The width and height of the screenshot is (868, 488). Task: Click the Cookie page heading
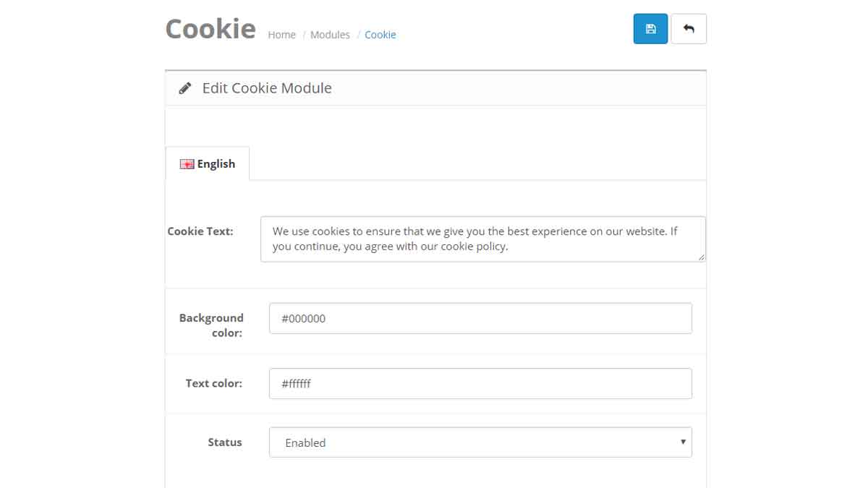pyautogui.click(x=210, y=29)
